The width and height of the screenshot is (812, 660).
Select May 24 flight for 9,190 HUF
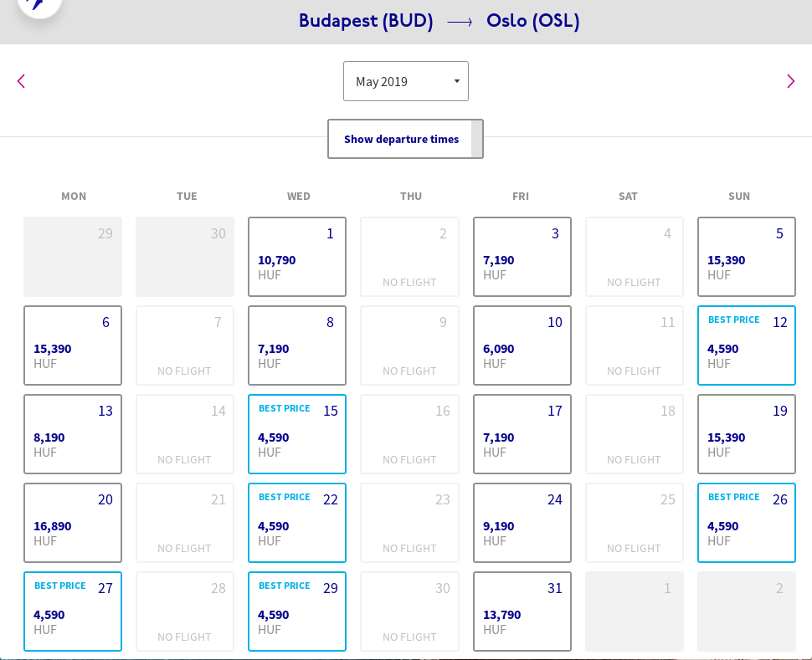coord(522,523)
